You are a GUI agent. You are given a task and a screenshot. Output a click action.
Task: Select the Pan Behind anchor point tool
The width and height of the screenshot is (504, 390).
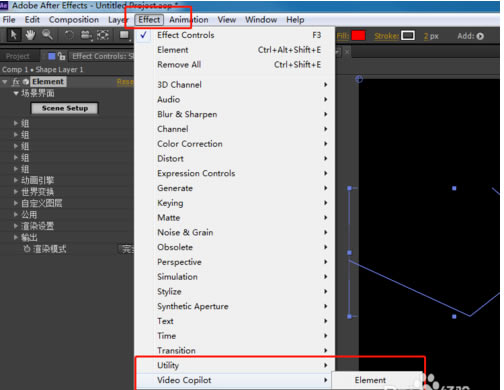click(x=103, y=35)
